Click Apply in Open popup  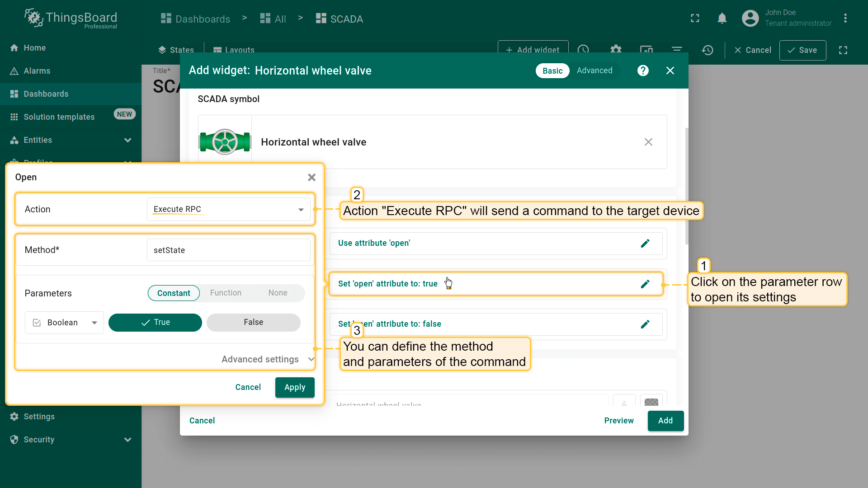294,388
